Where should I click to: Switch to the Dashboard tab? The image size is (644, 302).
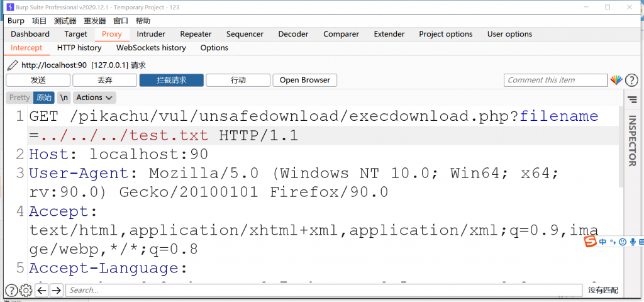click(x=30, y=34)
